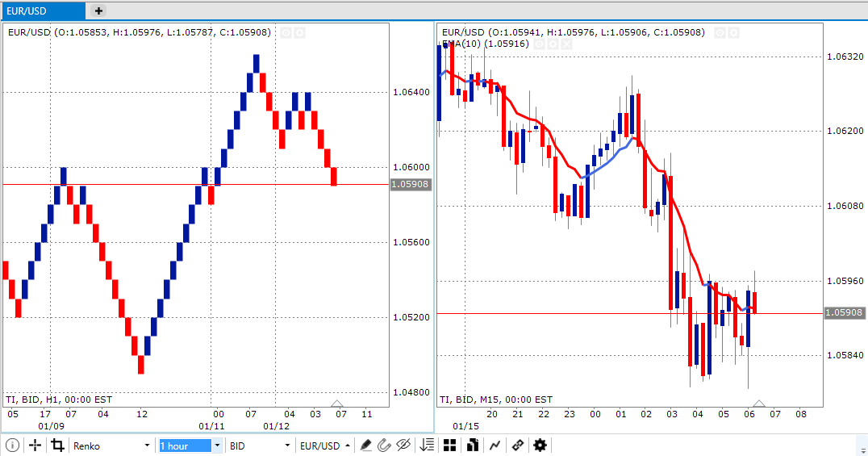Click the 1.05960 price axis value
This screenshot has width=868, height=456.
845,281
